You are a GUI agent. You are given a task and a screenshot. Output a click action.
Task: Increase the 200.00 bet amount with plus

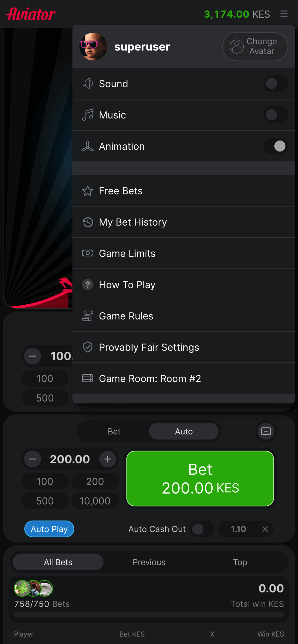[108, 459]
